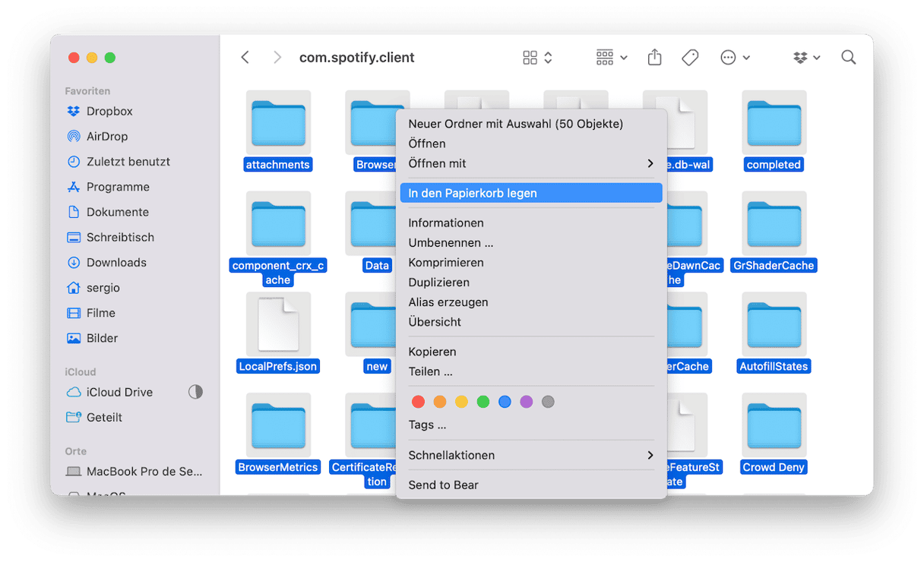This screenshot has height=562, width=924.
Task: Select the GrShaderCache folder
Action: point(774,232)
